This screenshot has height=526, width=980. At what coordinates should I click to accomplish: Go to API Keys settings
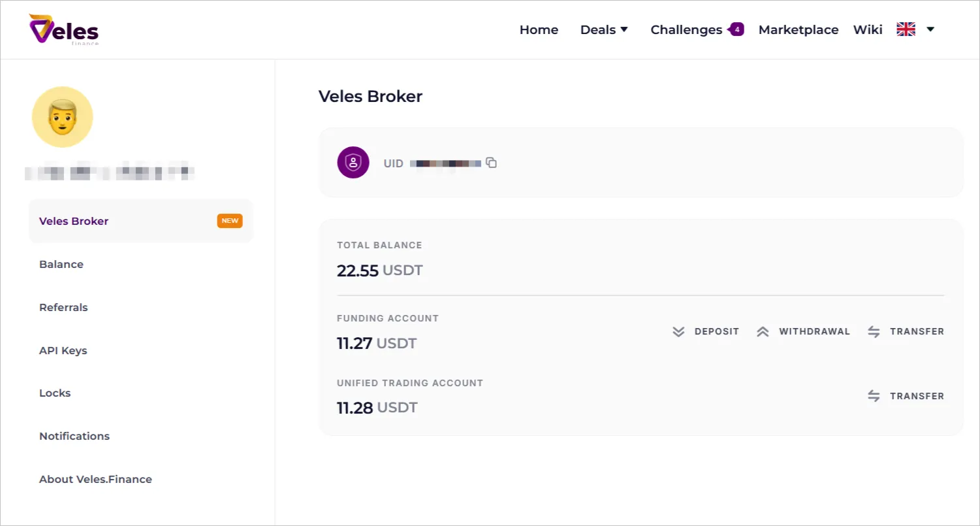click(x=63, y=350)
